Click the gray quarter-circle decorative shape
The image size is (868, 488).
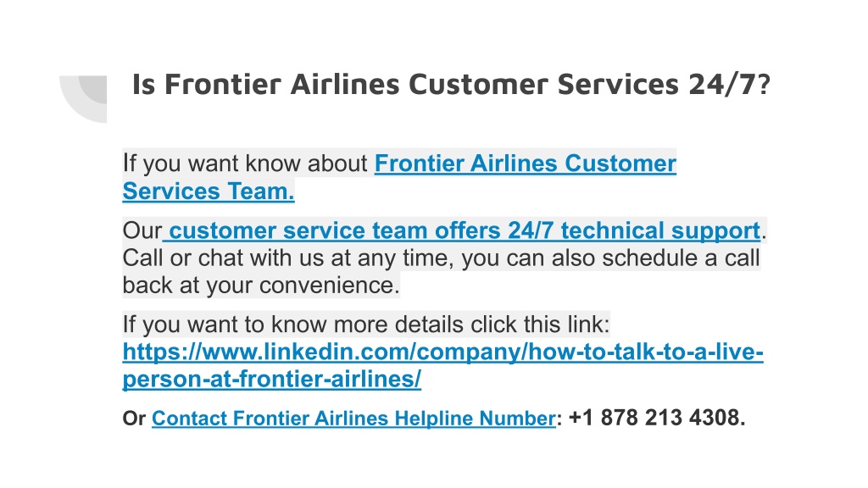(x=83, y=99)
